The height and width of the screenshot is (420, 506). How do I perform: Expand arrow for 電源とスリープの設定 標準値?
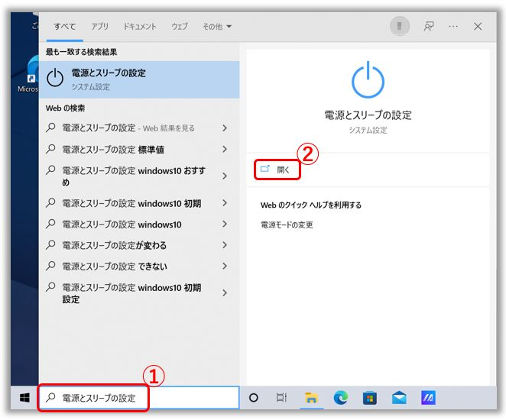coord(224,150)
